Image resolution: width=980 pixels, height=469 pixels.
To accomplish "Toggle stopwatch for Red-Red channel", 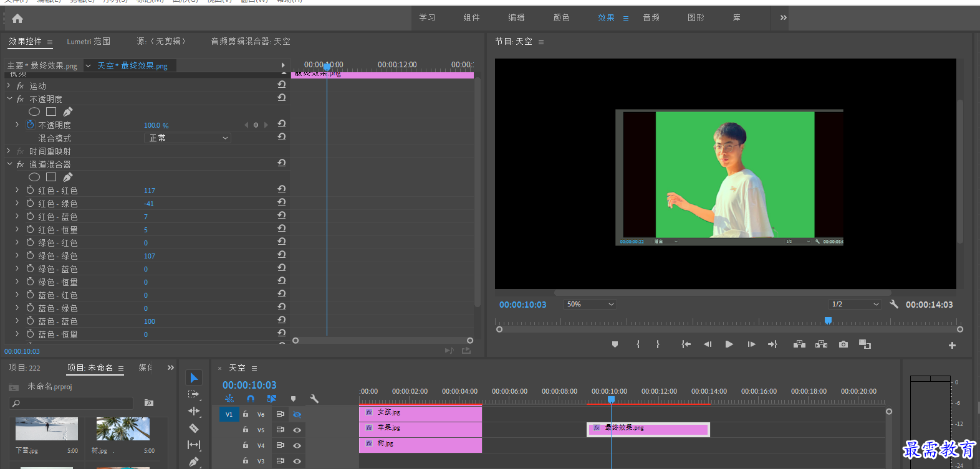I will (30, 190).
